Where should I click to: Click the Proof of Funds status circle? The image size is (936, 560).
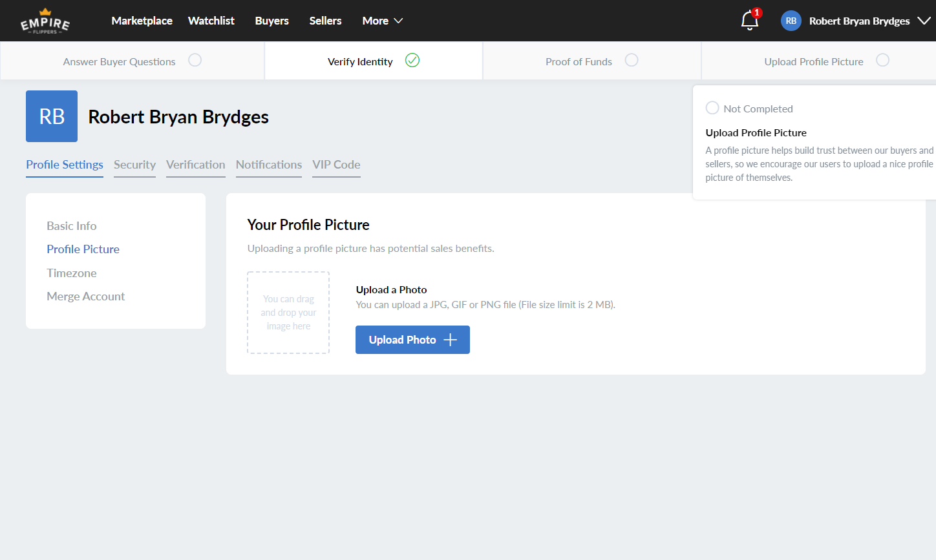pyautogui.click(x=632, y=60)
